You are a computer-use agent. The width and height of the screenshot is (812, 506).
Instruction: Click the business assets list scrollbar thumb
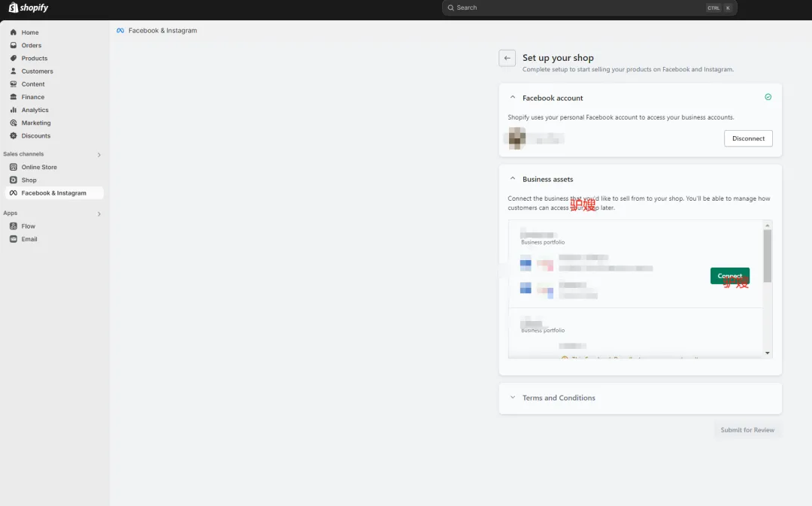coord(768,256)
